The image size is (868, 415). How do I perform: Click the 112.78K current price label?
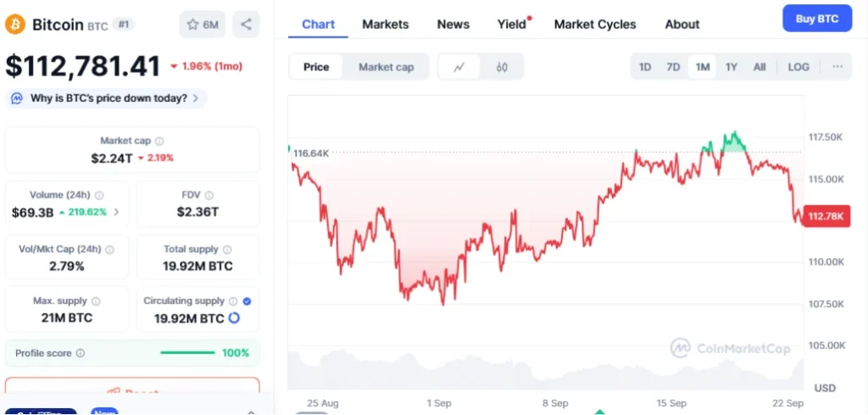826,216
